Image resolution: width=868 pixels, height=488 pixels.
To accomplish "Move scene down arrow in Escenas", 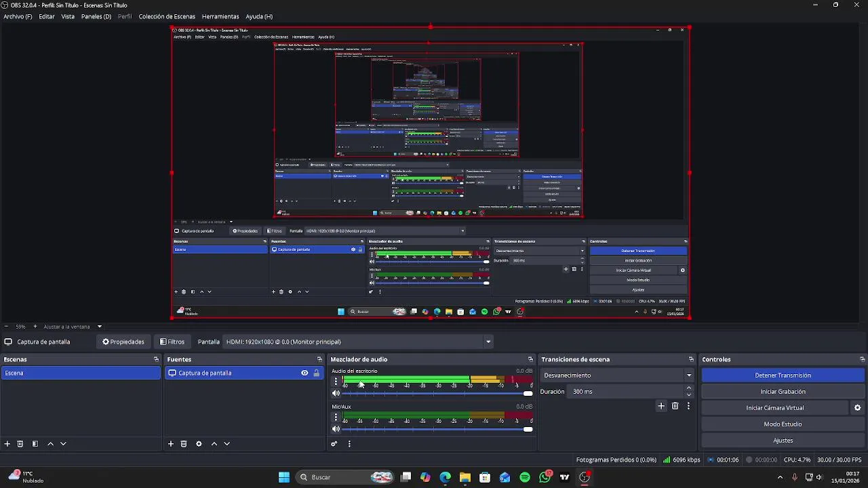I will [x=63, y=444].
